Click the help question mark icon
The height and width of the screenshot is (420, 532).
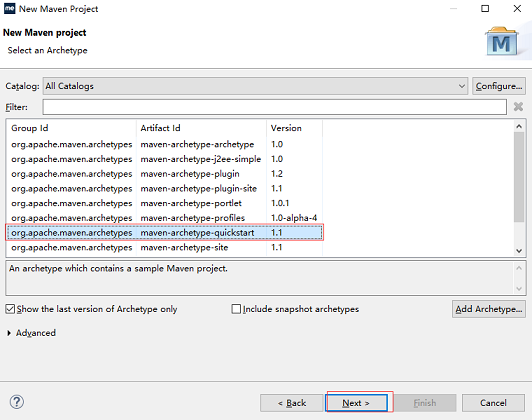point(17,402)
